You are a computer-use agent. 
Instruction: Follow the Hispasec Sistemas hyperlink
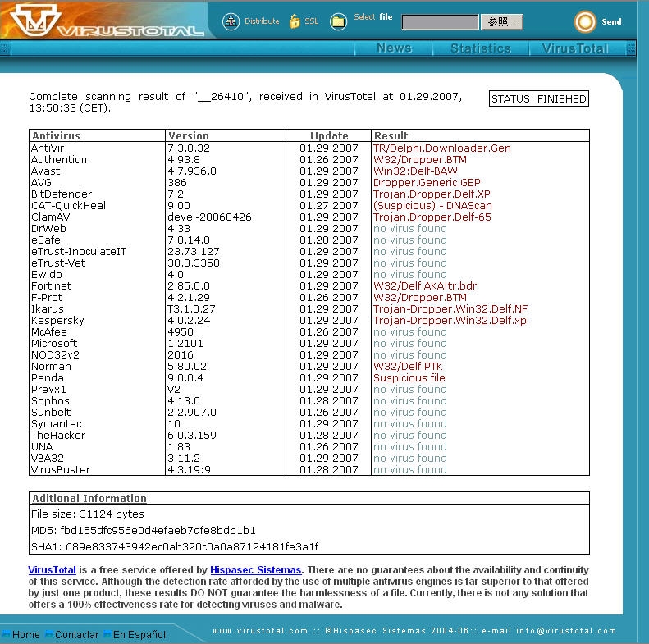click(x=255, y=570)
